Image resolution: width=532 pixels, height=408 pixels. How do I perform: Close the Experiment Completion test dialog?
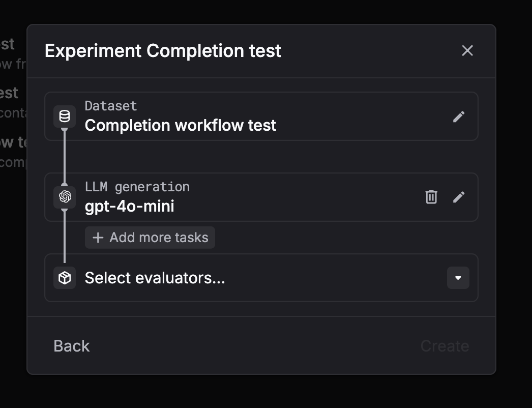coord(467,50)
